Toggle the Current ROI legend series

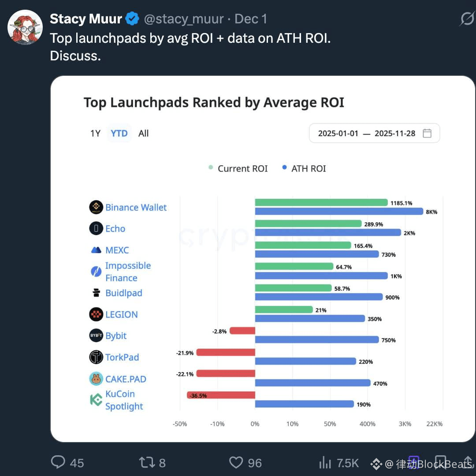point(238,168)
